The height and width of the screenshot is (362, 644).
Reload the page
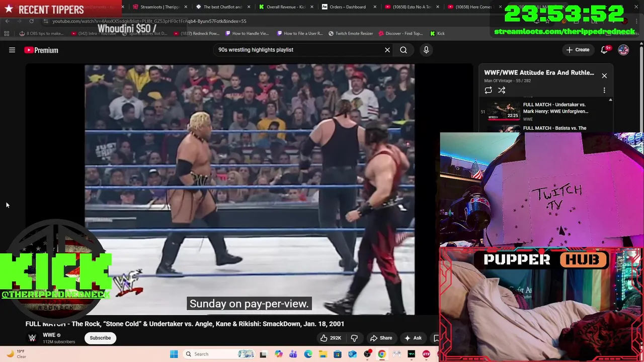[31, 21]
